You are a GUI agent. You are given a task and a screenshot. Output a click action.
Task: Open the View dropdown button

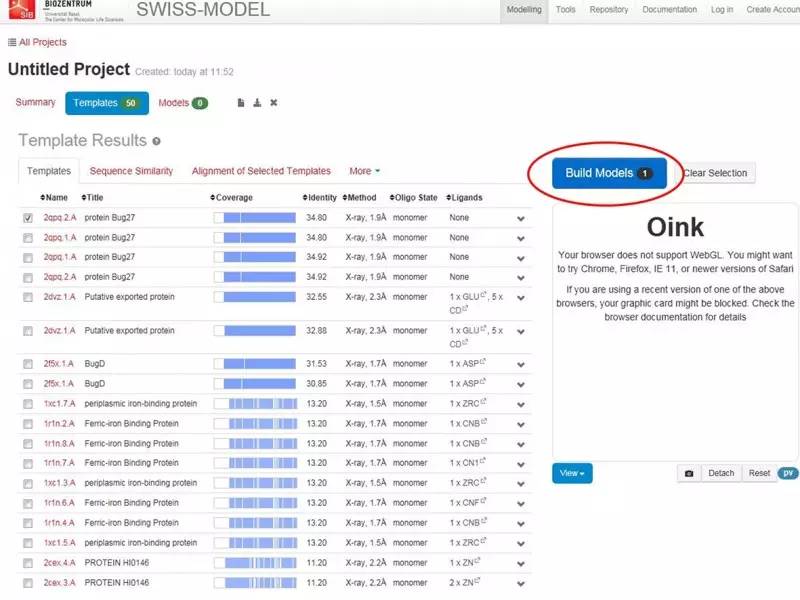(572, 473)
